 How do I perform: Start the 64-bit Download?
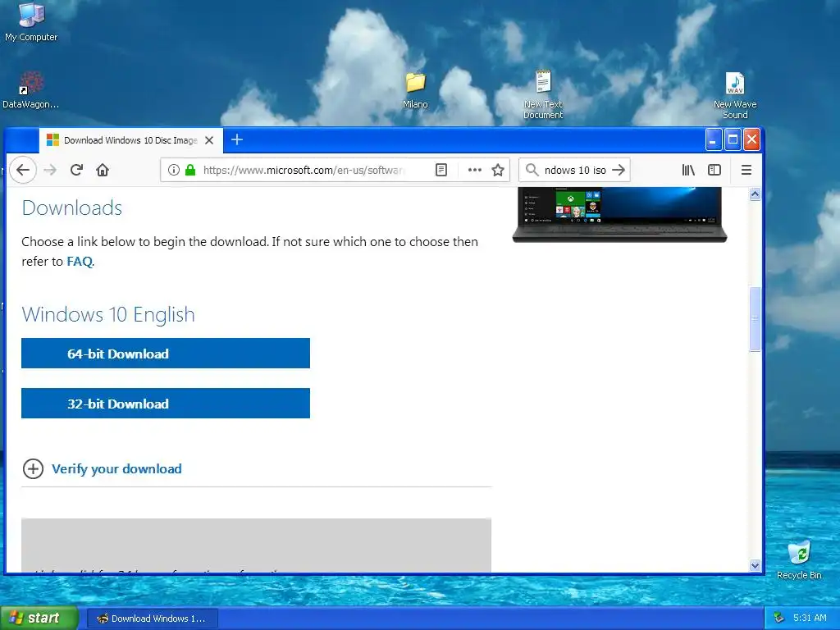tap(166, 353)
